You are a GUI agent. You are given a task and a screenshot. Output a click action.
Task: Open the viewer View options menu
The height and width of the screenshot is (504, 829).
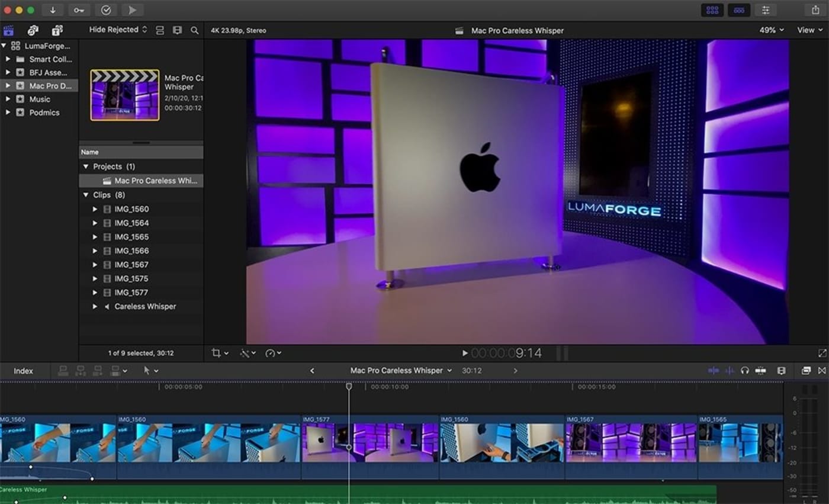pos(809,30)
